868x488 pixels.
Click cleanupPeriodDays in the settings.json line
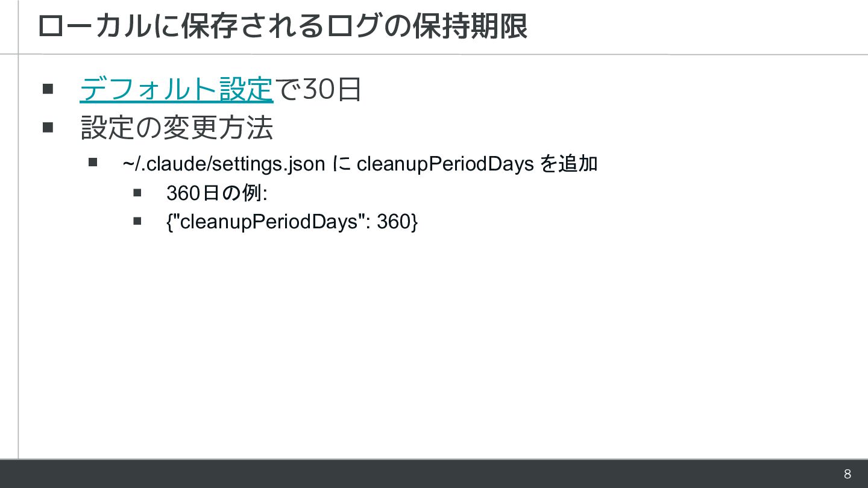point(445,163)
